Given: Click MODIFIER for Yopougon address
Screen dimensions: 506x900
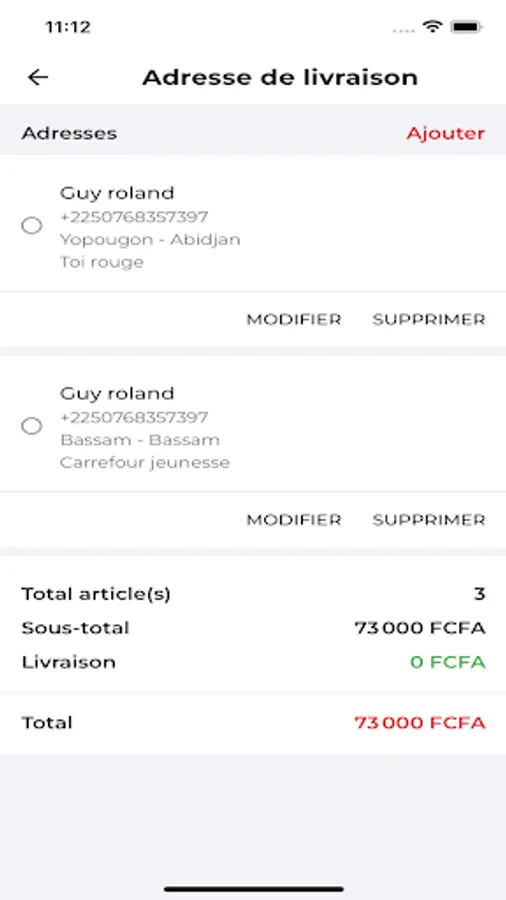Looking at the screenshot, I should (294, 319).
